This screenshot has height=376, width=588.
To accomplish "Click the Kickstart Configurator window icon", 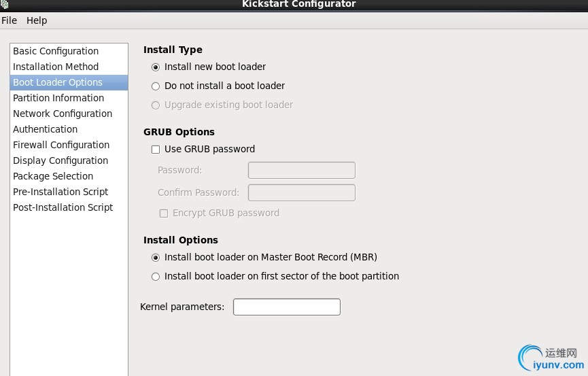I will pyautogui.click(x=4, y=4).
